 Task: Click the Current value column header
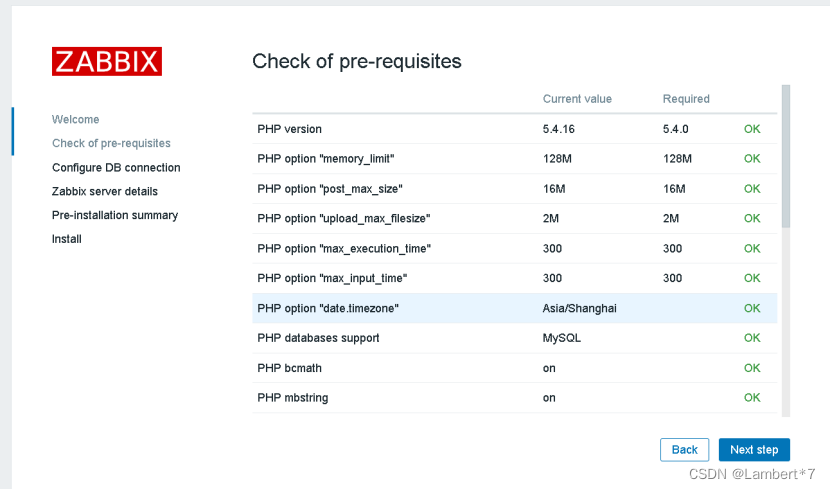pyautogui.click(x=577, y=99)
